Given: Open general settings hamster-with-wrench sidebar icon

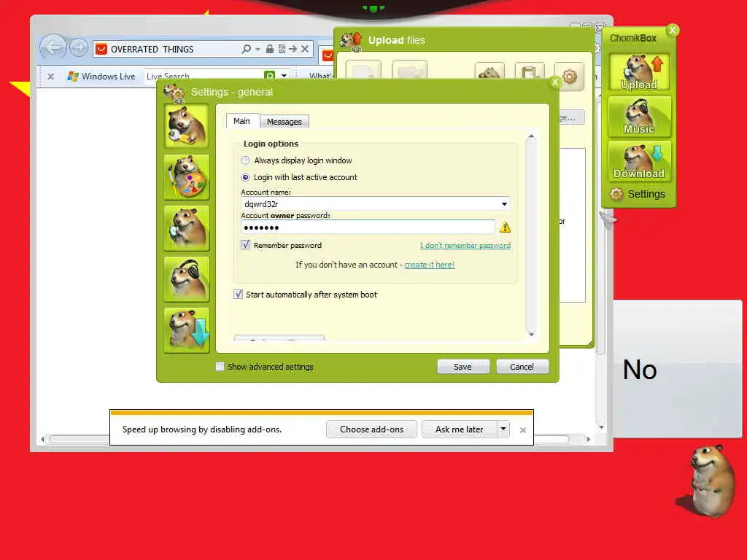Looking at the screenshot, I should pos(186,126).
